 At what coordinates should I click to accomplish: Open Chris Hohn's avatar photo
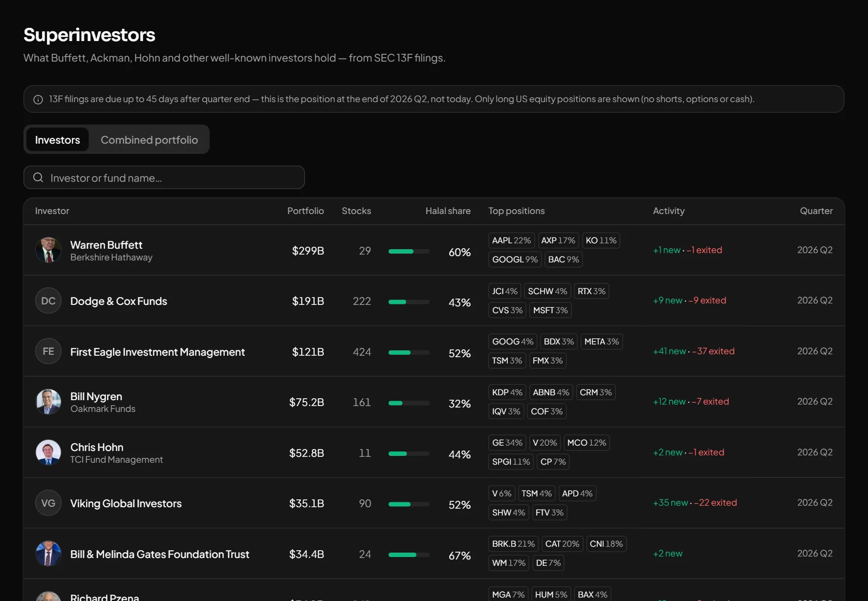[48, 452]
